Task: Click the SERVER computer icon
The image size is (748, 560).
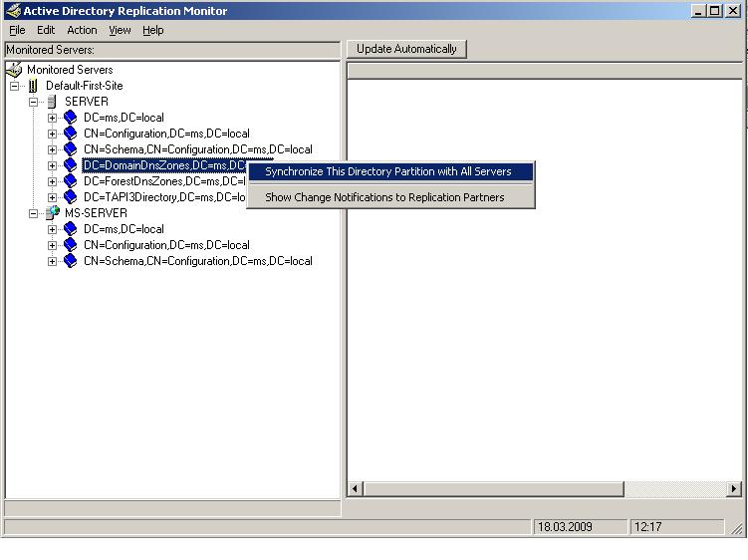Action: coord(52,102)
